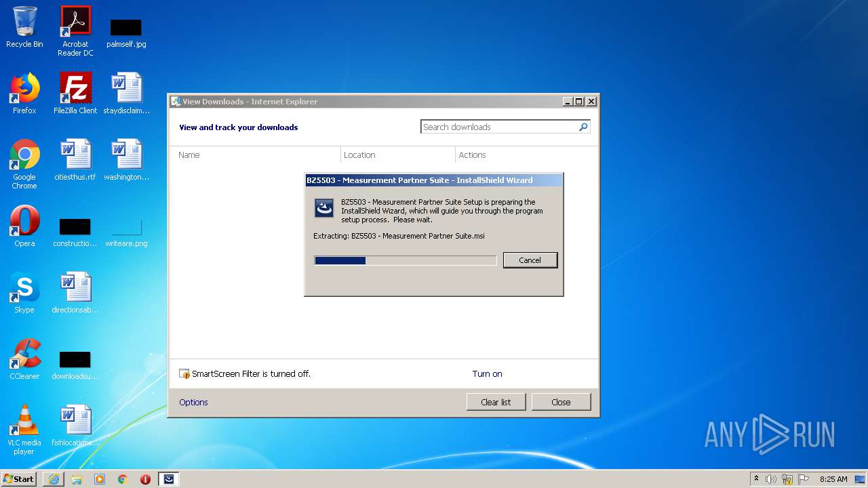This screenshot has width=868, height=488.
Task: Click the Opera taskbar icon
Action: pyautogui.click(x=145, y=479)
